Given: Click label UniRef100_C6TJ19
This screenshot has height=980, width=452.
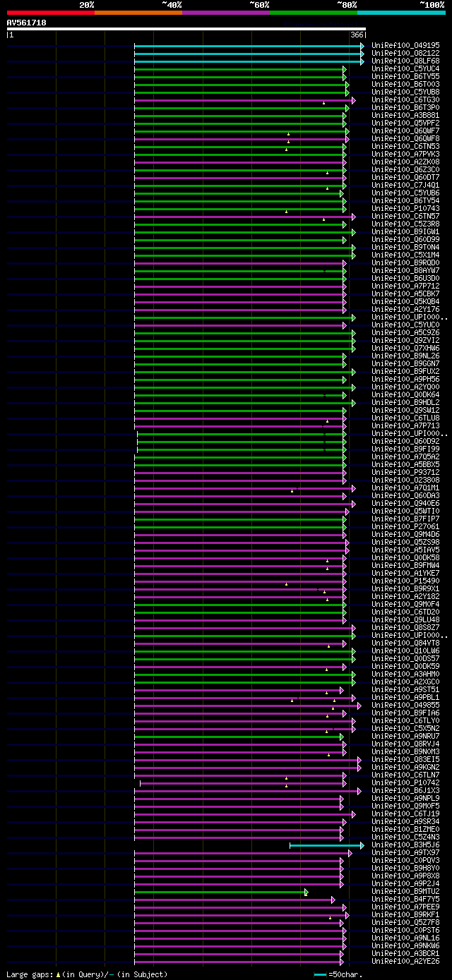Looking at the screenshot, I should pyautogui.click(x=405, y=813).
